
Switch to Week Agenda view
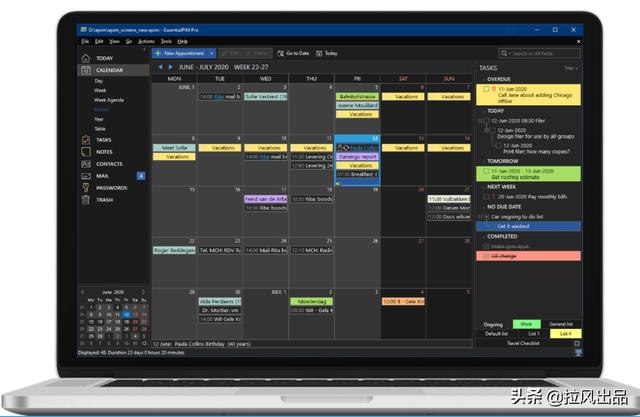[x=109, y=100]
